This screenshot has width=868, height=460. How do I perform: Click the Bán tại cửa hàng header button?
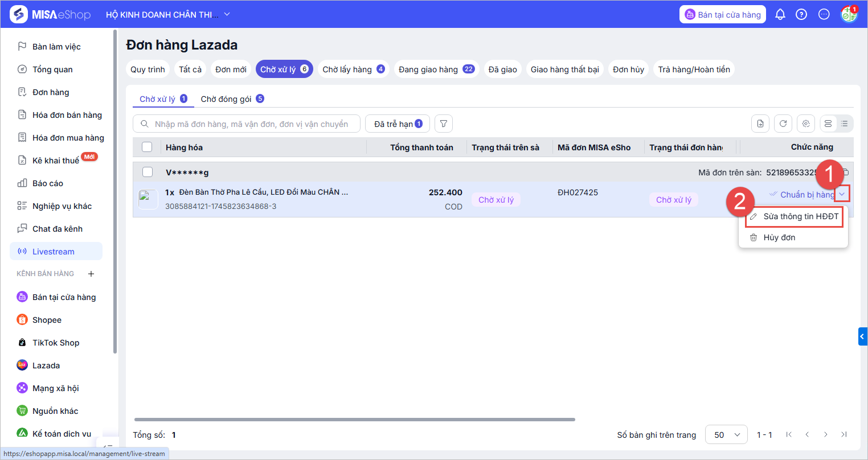coord(723,15)
